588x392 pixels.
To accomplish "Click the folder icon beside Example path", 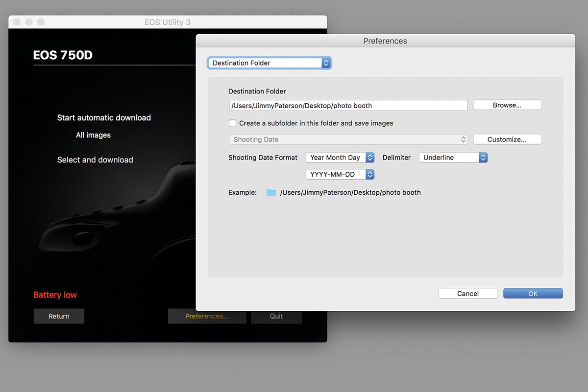I will coord(271,193).
